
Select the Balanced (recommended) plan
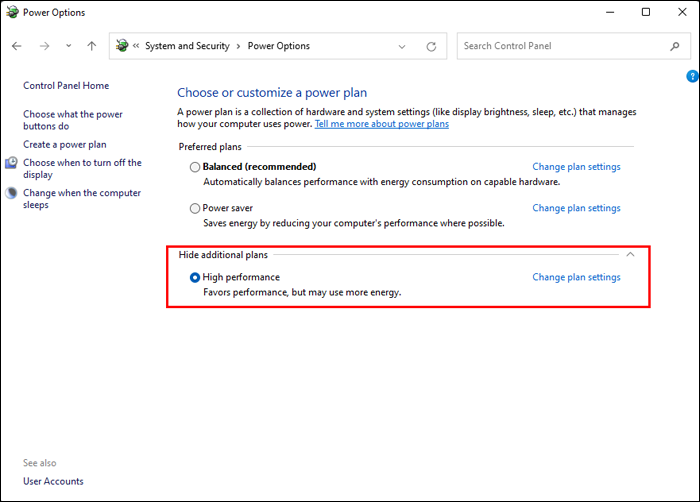click(195, 167)
